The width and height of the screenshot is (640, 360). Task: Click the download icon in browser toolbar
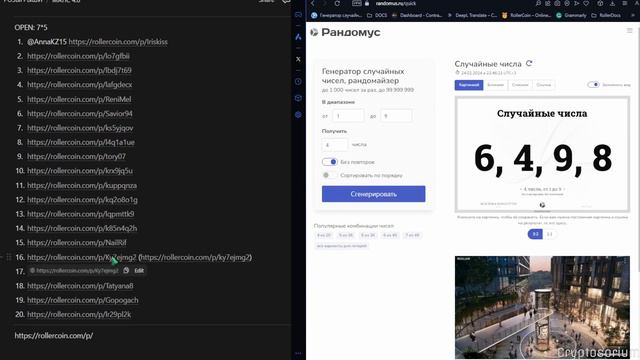point(613,3)
